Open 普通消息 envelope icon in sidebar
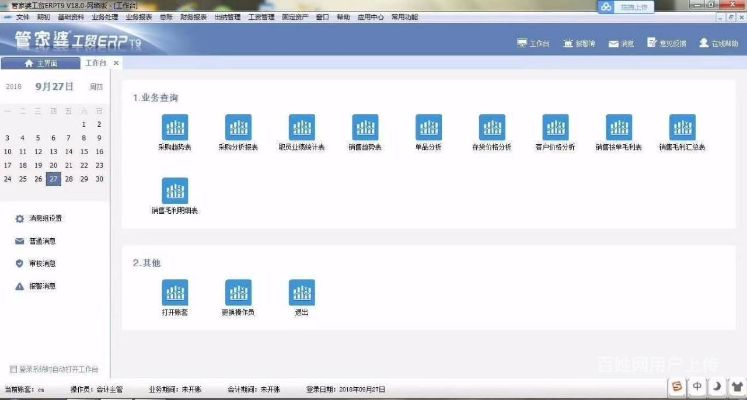Viewport: 747px width, 400px height. coord(20,241)
